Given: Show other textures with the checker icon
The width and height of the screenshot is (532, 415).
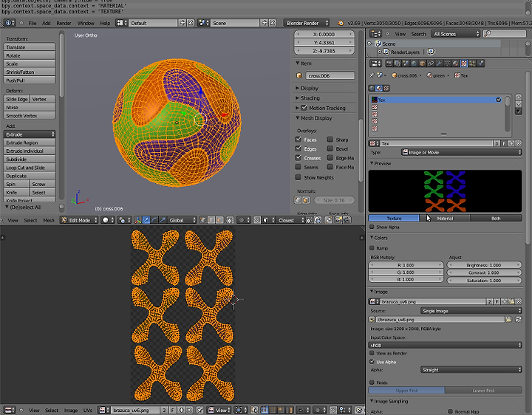Looking at the screenshot, I should tap(386, 88).
